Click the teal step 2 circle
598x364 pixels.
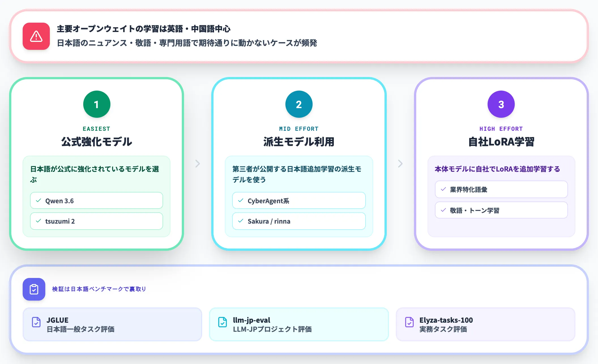click(299, 104)
